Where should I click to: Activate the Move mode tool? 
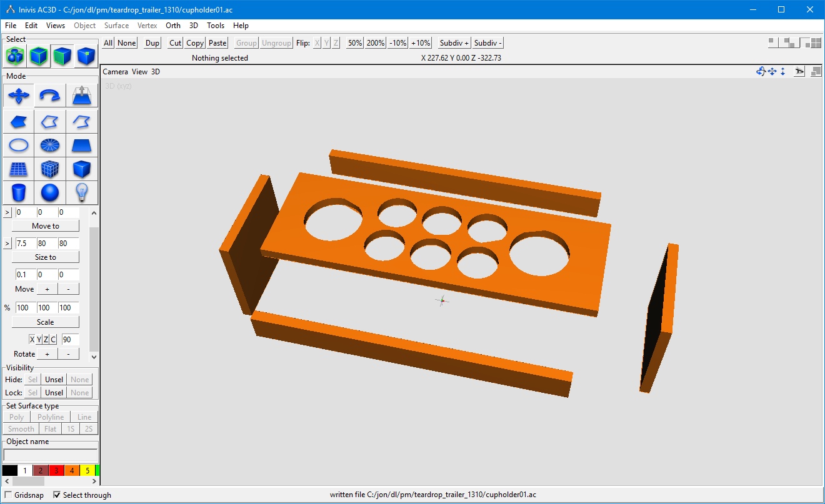(x=19, y=96)
